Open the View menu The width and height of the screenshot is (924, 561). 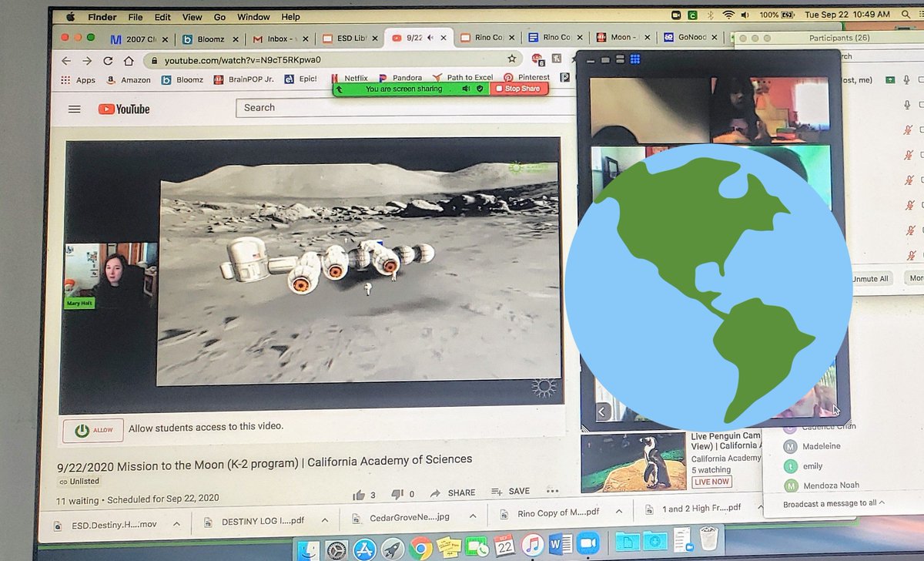tap(192, 17)
